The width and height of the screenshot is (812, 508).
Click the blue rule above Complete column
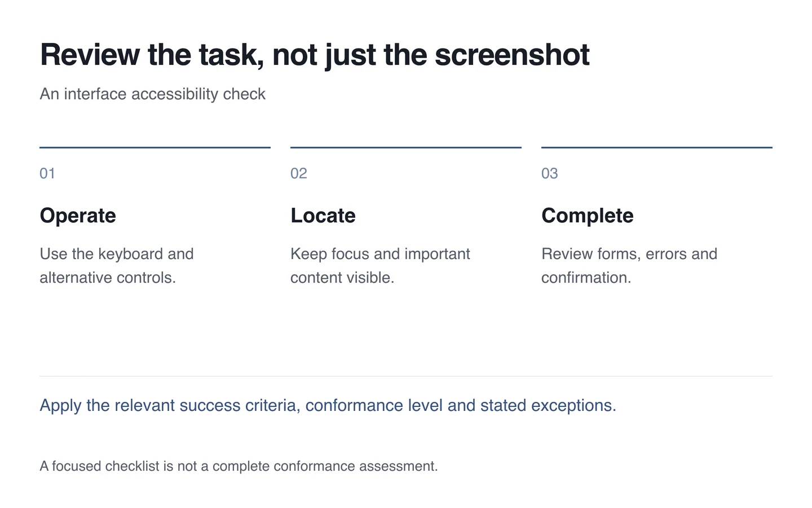click(657, 147)
